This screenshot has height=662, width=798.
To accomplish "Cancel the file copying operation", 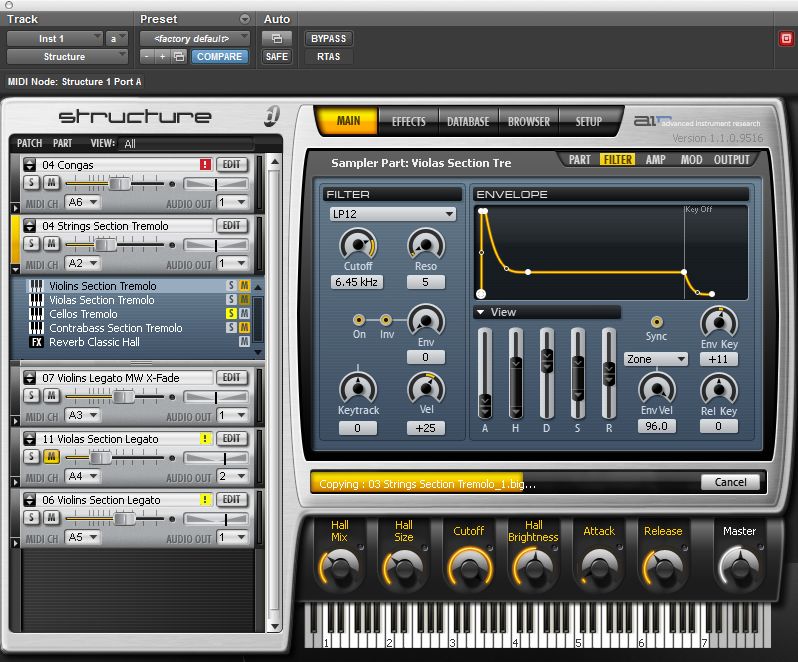I will (730, 482).
